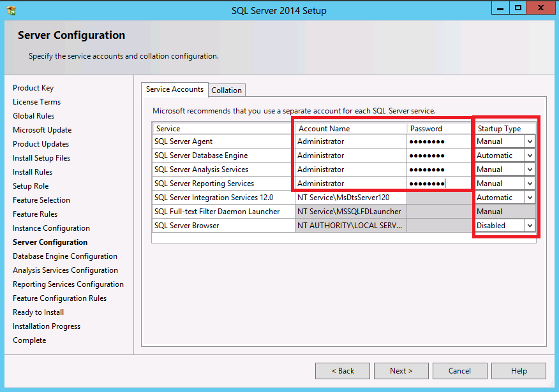Click the SQL Server Setup title bar icon
Viewport: 559px width, 392px height.
click(x=11, y=11)
